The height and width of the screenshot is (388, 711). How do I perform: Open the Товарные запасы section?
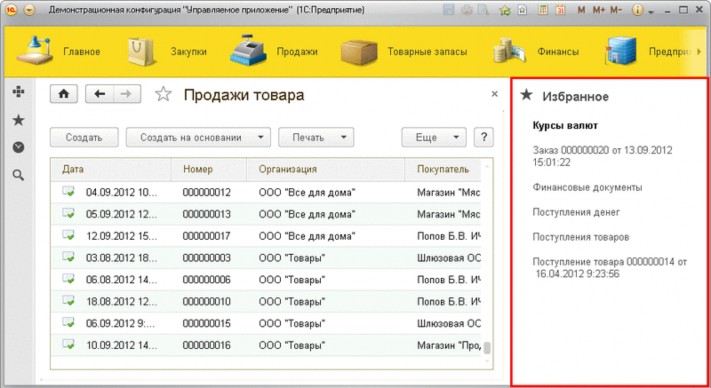[x=404, y=51]
